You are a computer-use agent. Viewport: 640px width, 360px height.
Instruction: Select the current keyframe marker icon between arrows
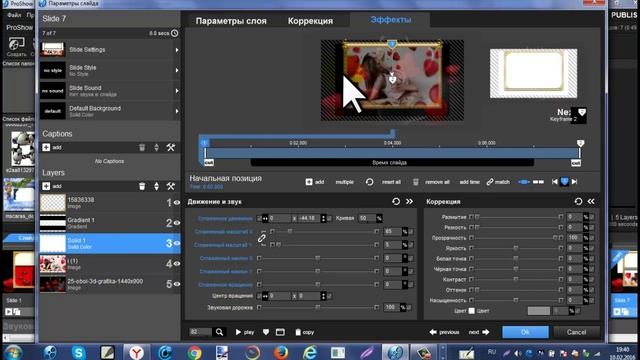click(564, 182)
